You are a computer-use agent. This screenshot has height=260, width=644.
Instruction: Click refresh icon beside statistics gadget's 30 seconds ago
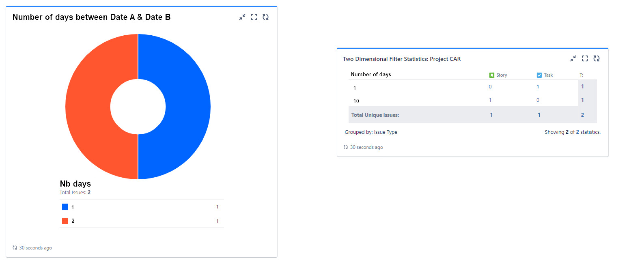click(x=346, y=147)
